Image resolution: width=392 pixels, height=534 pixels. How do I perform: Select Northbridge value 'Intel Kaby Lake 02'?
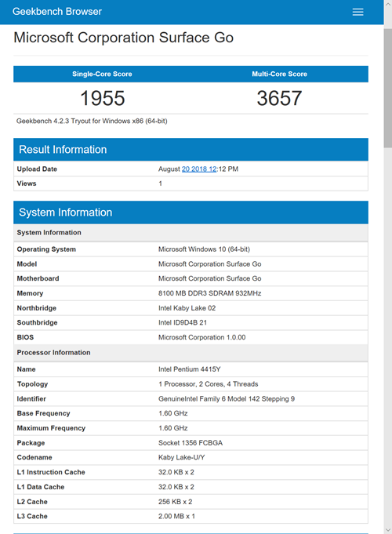coord(187,308)
